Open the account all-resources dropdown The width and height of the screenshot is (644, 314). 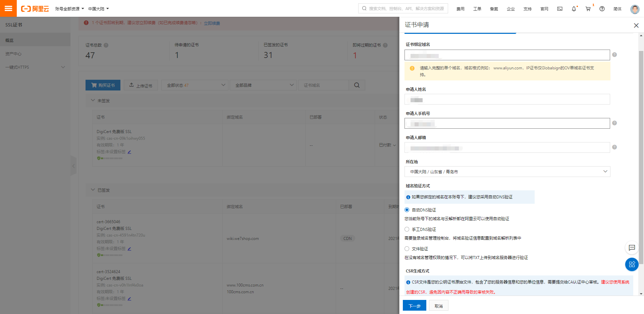tap(69, 9)
